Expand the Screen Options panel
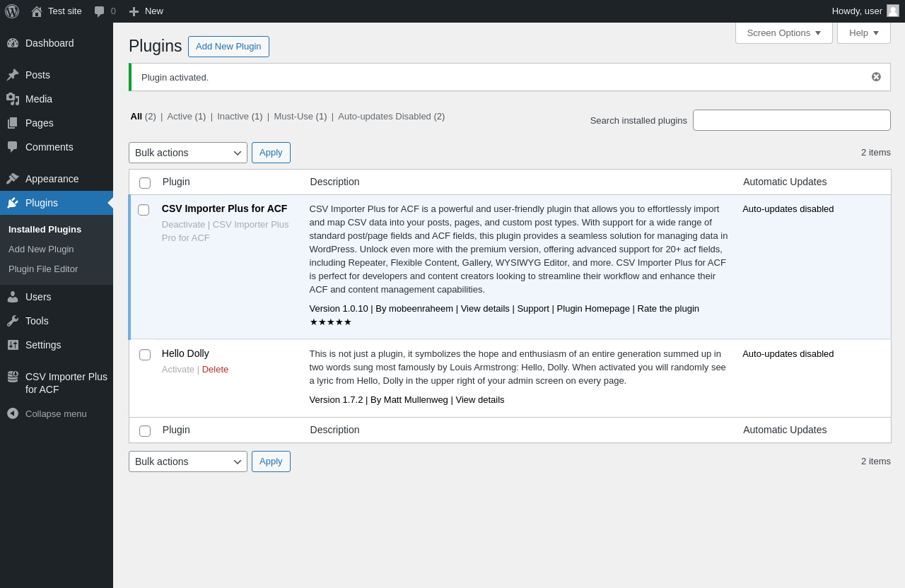This screenshot has height=588, width=905. click(x=784, y=33)
